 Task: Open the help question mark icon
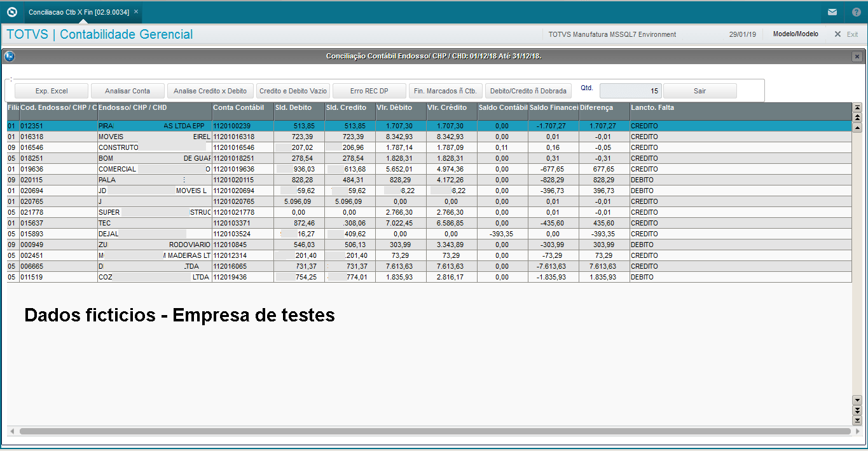click(856, 12)
